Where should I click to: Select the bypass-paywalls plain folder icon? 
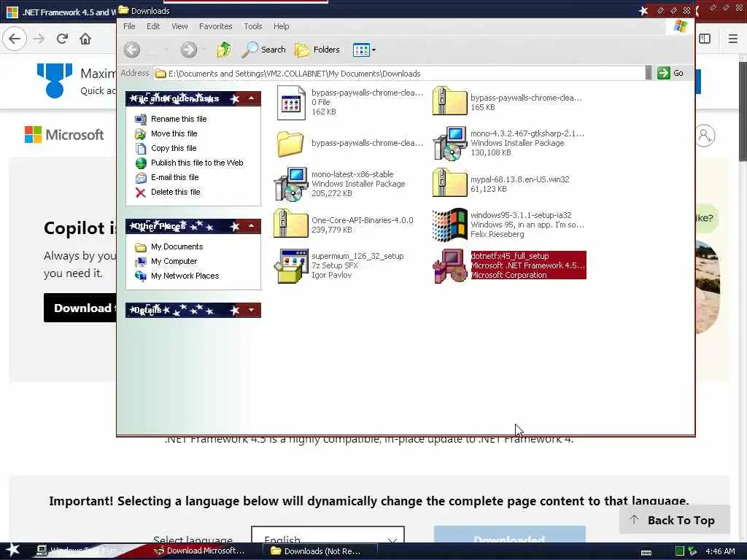pos(290,144)
